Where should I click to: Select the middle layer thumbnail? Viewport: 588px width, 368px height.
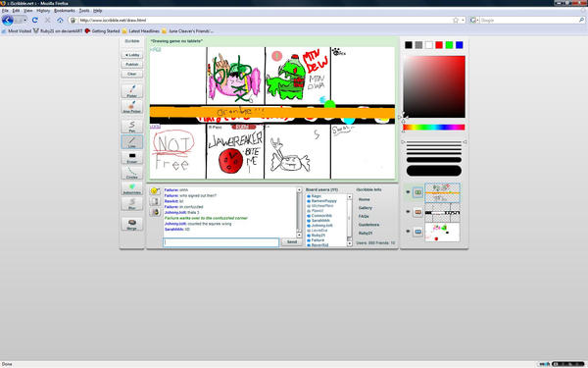tap(442, 213)
